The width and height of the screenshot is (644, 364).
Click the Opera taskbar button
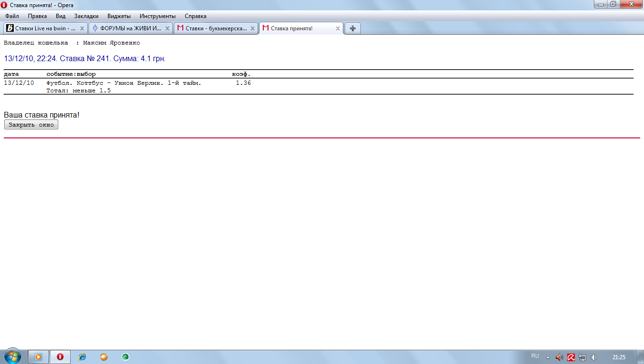coord(60,357)
